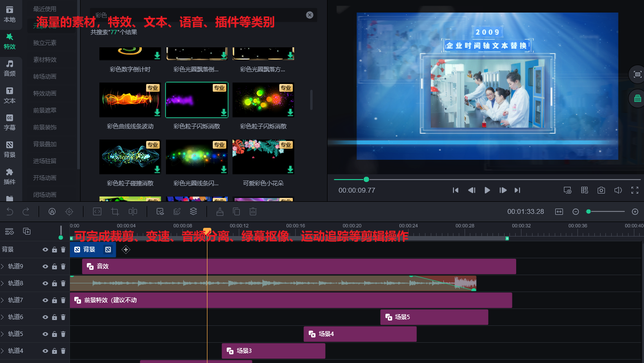
Task: Toggle visibility of 轨道9
Action: coord(45,266)
